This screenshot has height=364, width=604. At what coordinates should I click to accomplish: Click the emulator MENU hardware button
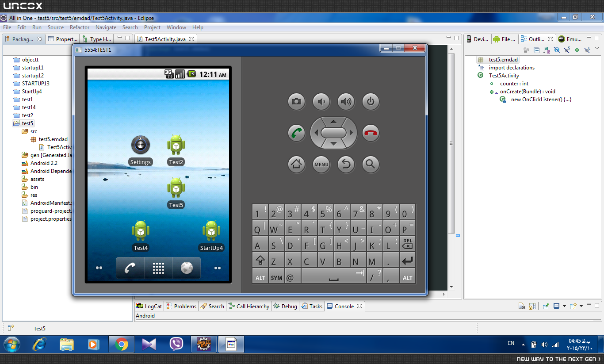coord(321,164)
